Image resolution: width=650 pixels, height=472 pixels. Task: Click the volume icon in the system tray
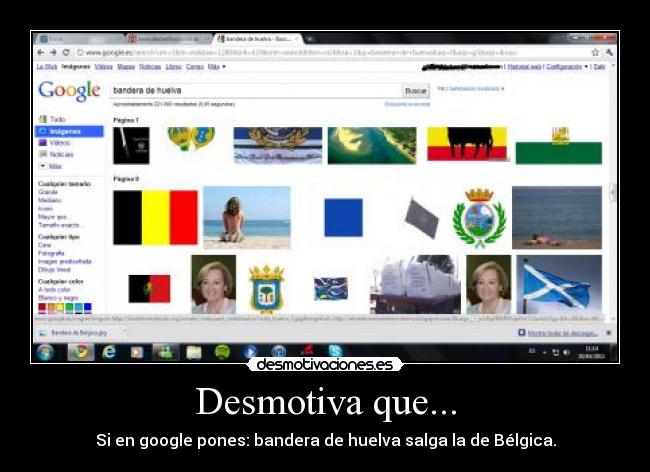566,352
